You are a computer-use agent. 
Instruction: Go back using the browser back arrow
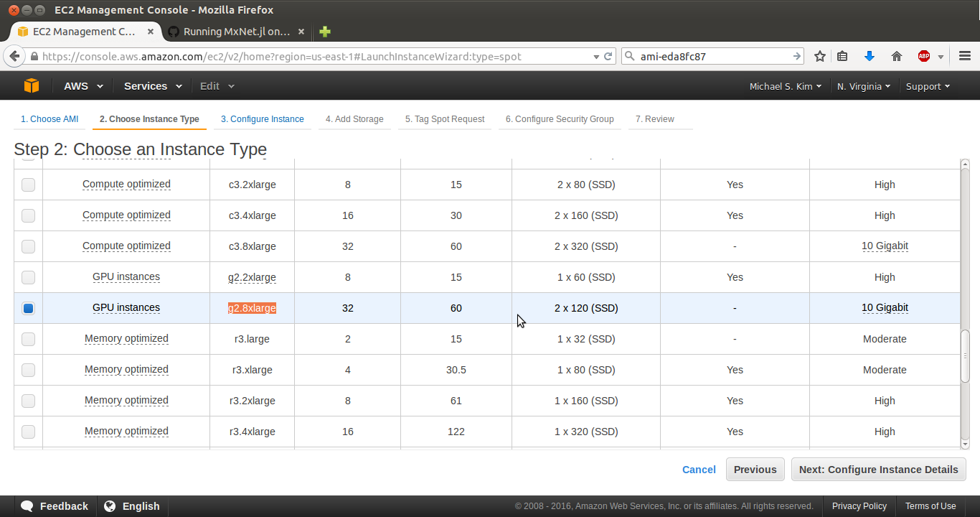click(x=14, y=56)
